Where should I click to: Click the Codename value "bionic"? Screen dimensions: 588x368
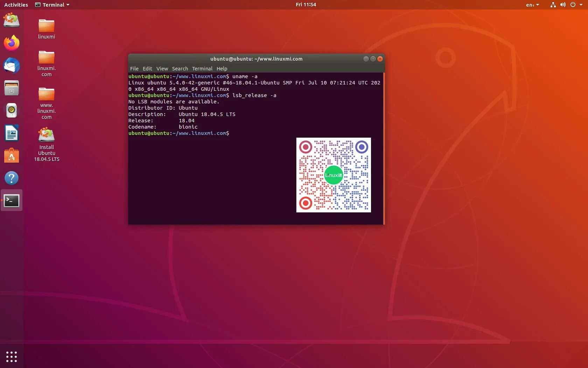coord(188,127)
